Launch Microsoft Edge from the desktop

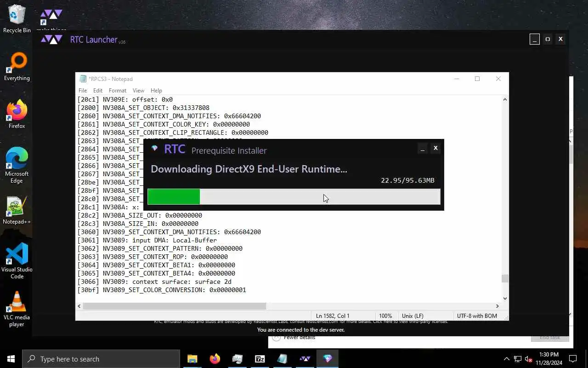coord(17,166)
